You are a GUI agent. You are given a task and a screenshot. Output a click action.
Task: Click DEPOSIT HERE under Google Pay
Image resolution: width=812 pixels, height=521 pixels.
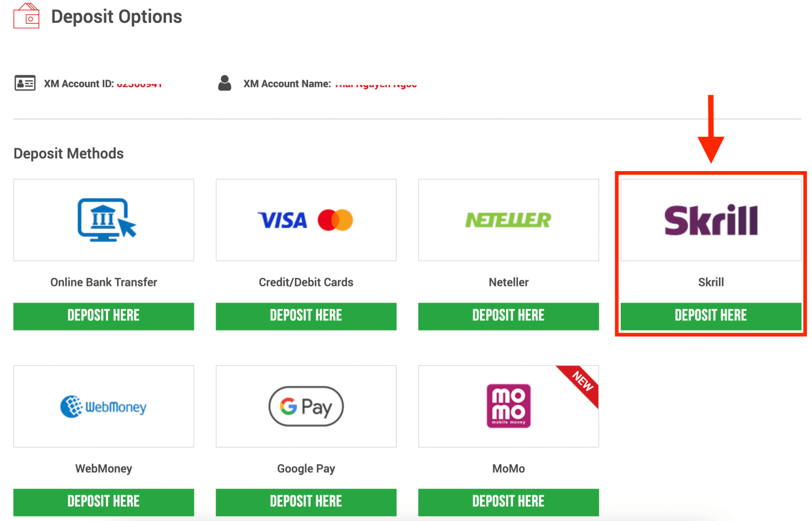[x=306, y=501]
